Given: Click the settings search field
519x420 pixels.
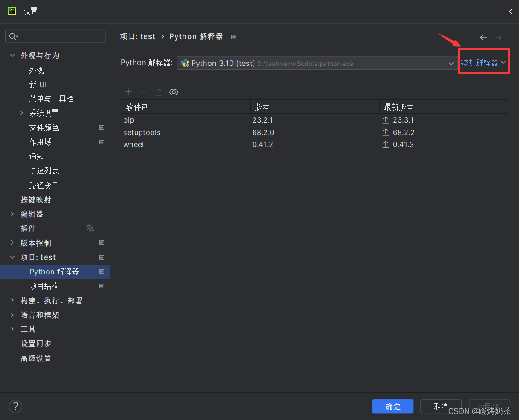Looking at the screenshot, I should pyautogui.click(x=55, y=36).
